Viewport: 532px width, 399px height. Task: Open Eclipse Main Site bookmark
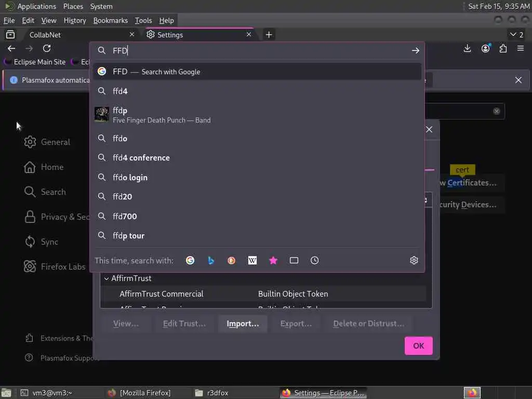coord(35,62)
